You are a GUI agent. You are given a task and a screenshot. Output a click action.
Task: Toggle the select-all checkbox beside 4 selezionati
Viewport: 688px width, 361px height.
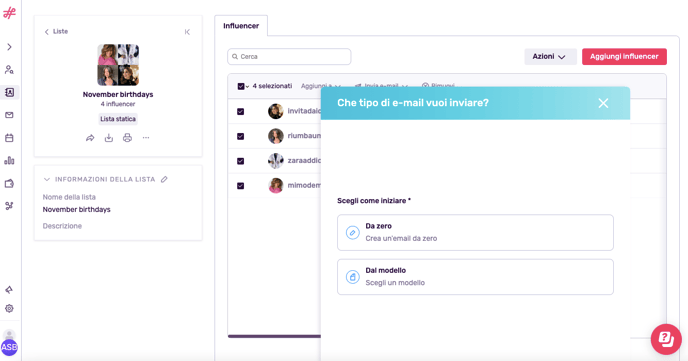point(241,86)
